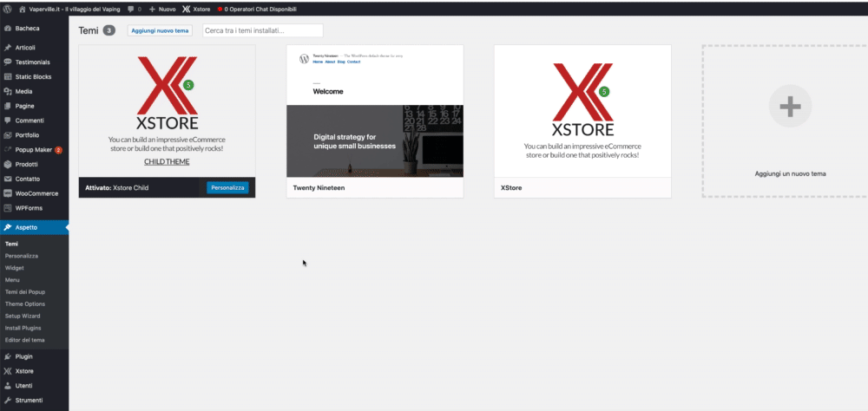Select the Xstore Child theme thumbnail
868x411 pixels.
coord(168,111)
